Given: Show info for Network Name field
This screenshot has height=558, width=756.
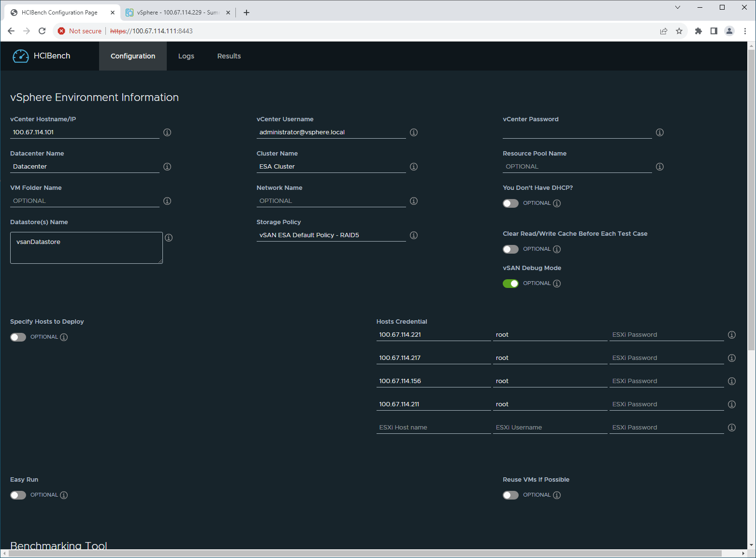Looking at the screenshot, I should [414, 201].
